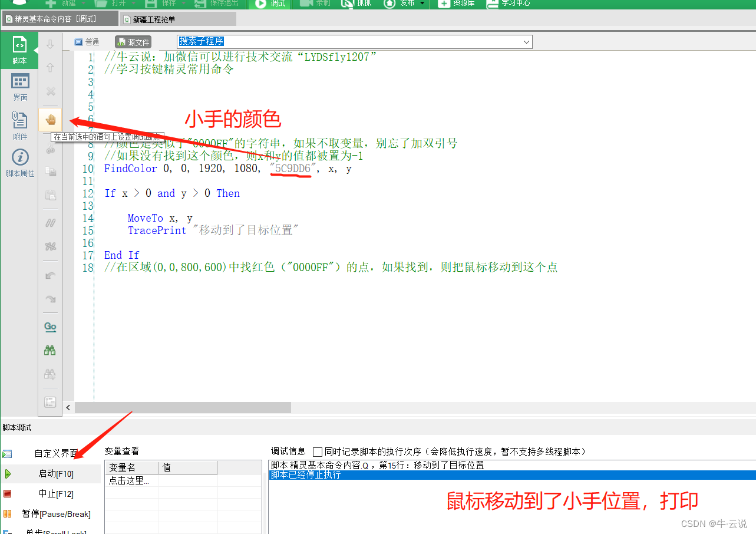Image resolution: width=756 pixels, height=534 pixels.
Task: Click the paste clipboard icon
Action: click(x=51, y=195)
